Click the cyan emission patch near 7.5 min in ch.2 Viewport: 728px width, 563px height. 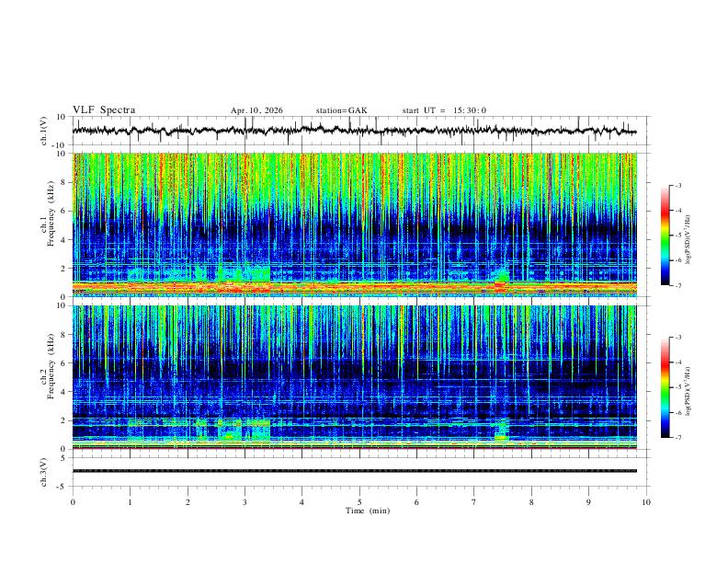[x=502, y=430]
